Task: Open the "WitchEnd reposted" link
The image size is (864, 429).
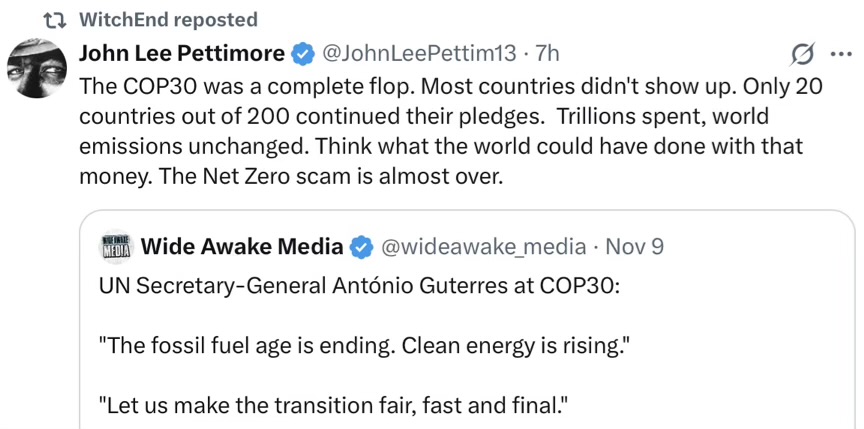Action: click(167, 19)
